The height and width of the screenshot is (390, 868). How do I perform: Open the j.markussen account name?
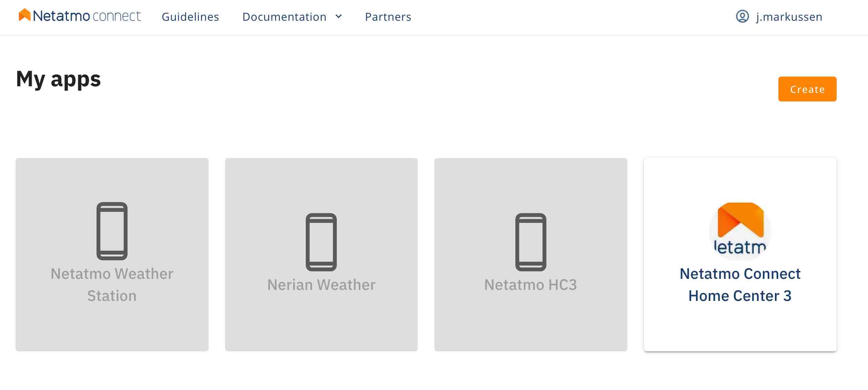tap(789, 17)
